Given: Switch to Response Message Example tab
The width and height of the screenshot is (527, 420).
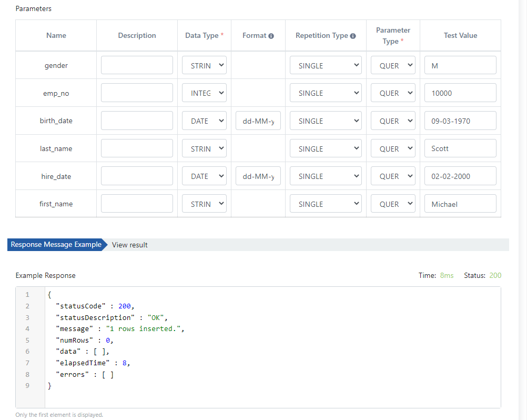Looking at the screenshot, I should tap(56, 245).
